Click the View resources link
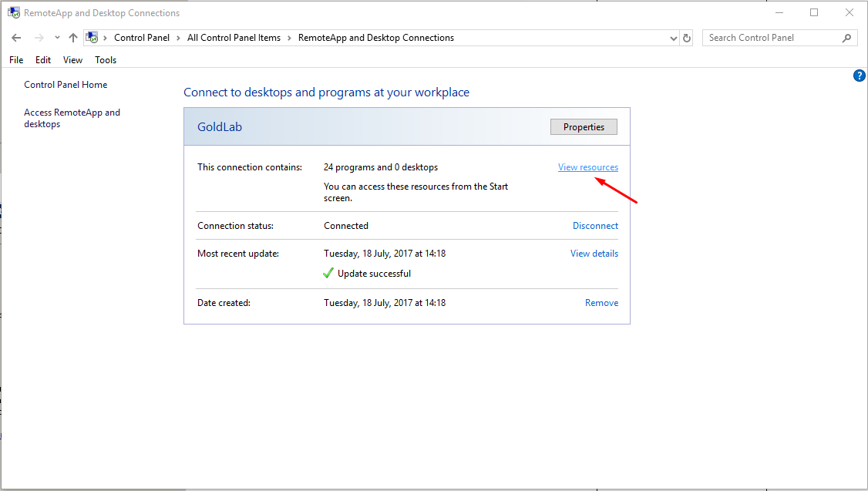Screen dimensions: 868x491 [587, 167]
